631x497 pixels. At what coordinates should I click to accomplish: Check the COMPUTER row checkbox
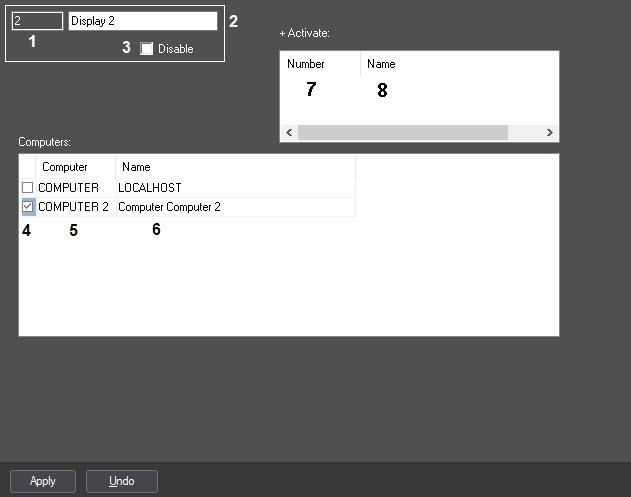(x=27, y=188)
